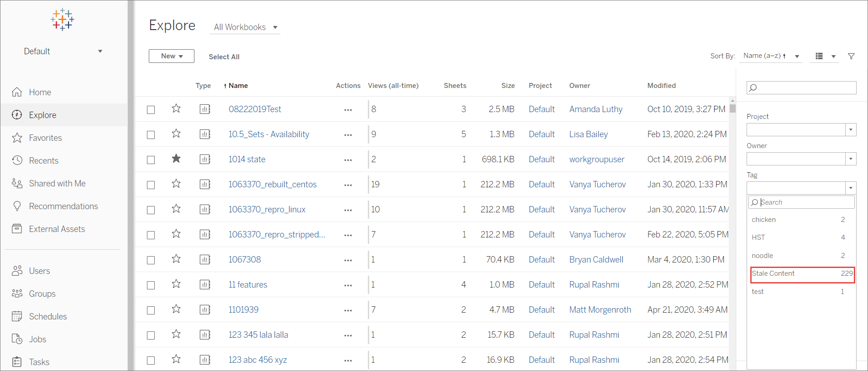Screen dimensions: 868x371
Task: Open the Sort By Name dropdown
Action: (x=771, y=56)
